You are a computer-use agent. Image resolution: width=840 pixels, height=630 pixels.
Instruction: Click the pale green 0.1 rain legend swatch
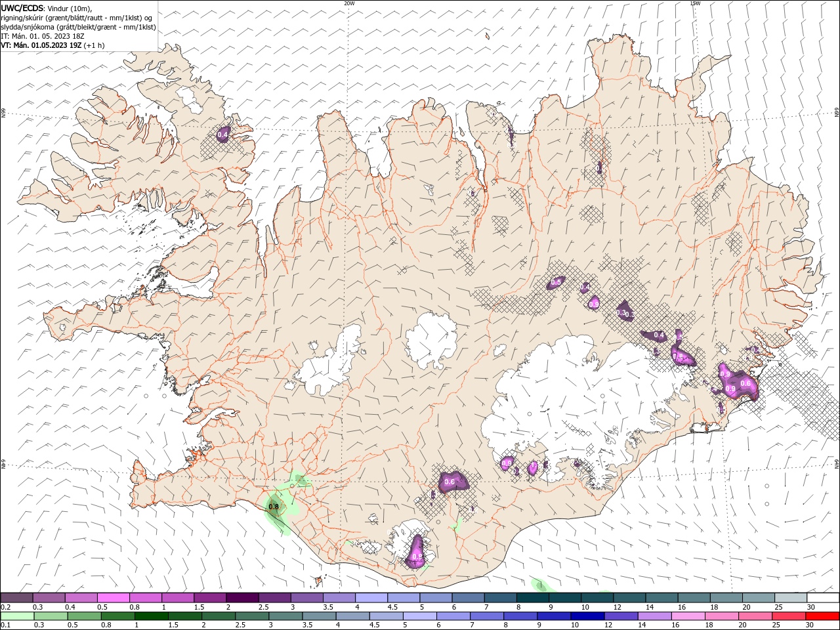(17, 616)
